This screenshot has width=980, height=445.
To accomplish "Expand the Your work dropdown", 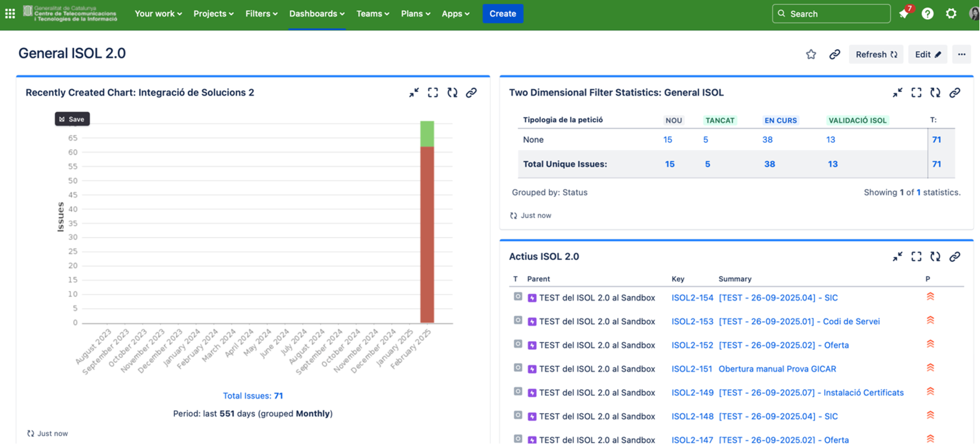I will (x=158, y=14).
